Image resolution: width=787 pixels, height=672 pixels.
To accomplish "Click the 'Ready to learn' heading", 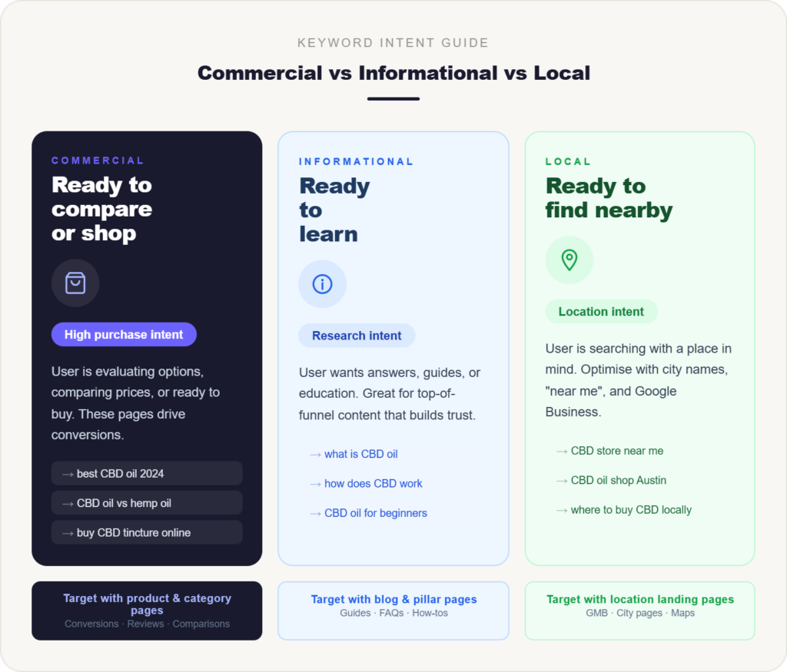I will pyautogui.click(x=334, y=210).
